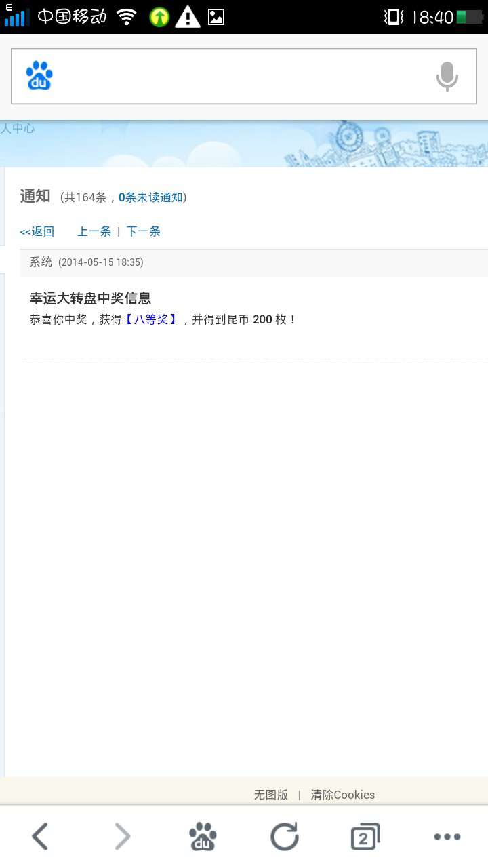Go to previous notice via 上一条

[x=94, y=231]
